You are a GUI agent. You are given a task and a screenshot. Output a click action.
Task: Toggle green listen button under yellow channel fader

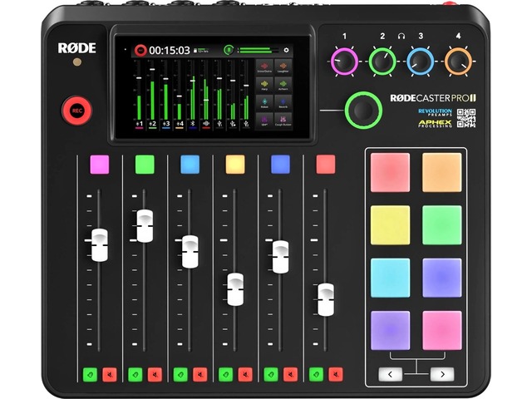225,375
